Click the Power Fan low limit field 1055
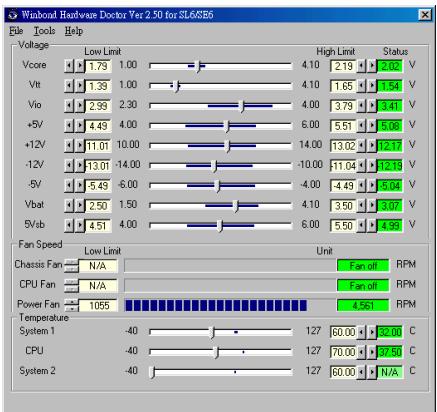The height and width of the screenshot is (412, 437). 98,305
